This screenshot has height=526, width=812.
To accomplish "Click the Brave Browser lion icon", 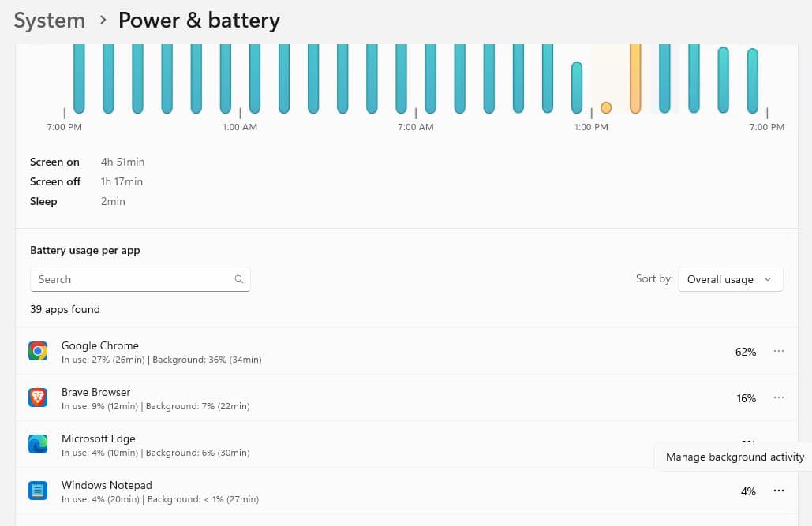I will (x=38, y=398).
